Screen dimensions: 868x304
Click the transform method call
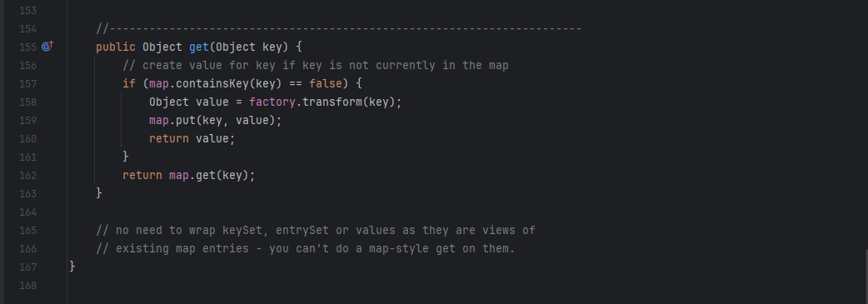(332, 102)
